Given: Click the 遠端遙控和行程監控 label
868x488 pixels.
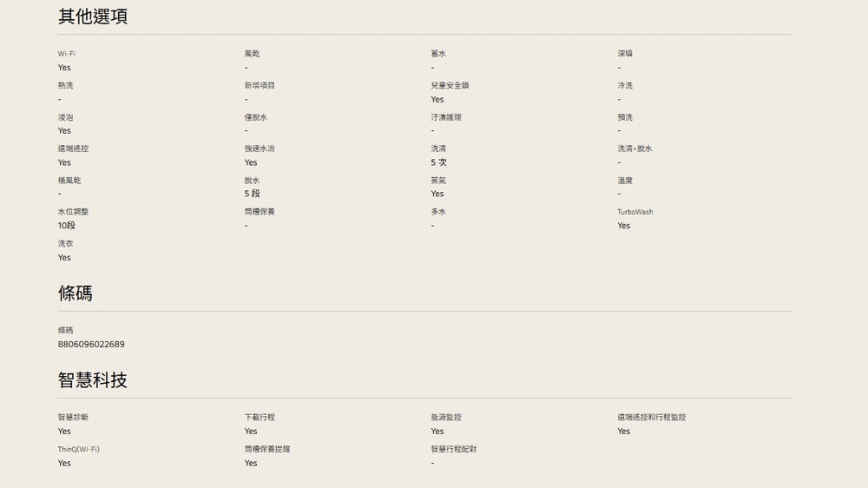Looking at the screenshot, I should pyautogui.click(x=651, y=418).
